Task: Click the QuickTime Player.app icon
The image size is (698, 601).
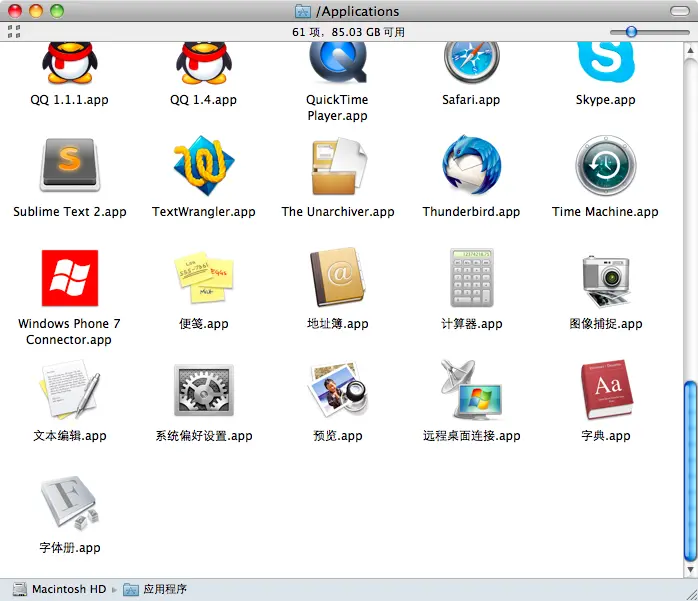Action: 338,63
